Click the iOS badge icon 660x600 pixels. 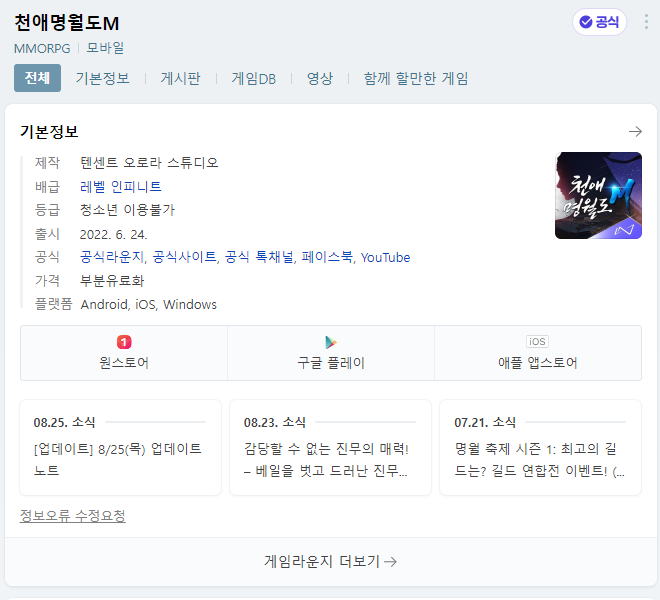[538, 341]
